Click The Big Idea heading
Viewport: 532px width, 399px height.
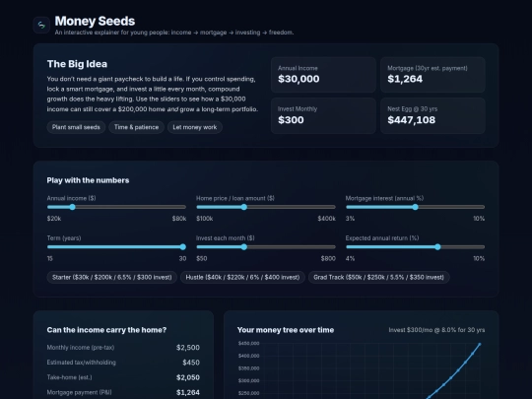(x=77, y=64)
